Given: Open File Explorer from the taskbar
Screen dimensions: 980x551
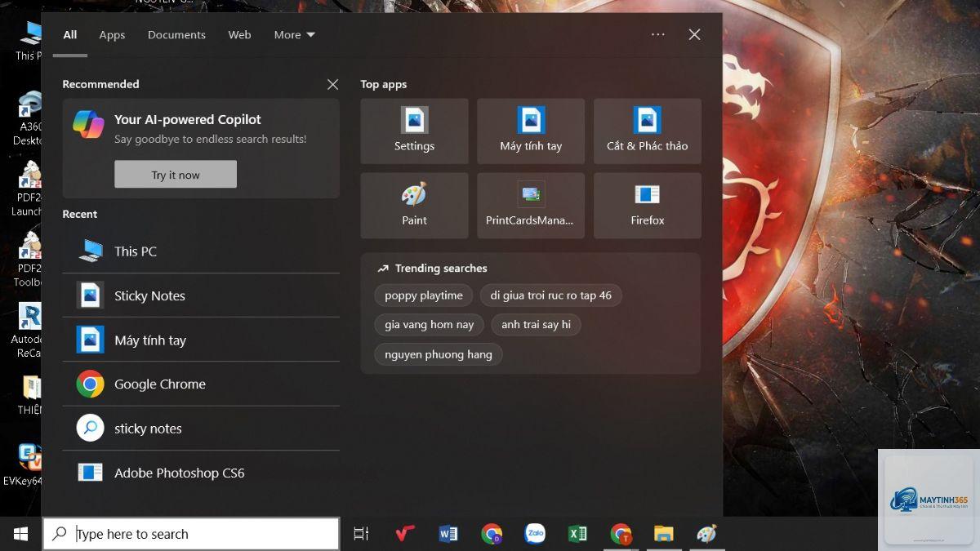Looking at the screenshot, I should point(664,534).
